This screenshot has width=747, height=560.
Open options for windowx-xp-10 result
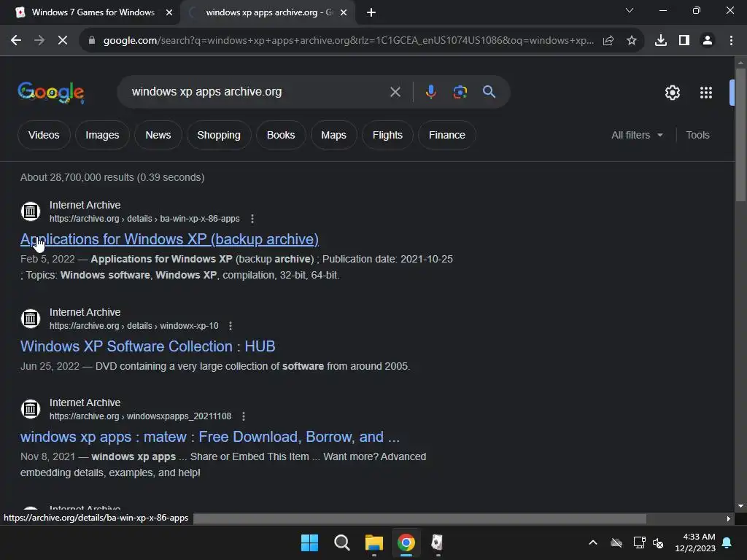click(x=231, y=326)
